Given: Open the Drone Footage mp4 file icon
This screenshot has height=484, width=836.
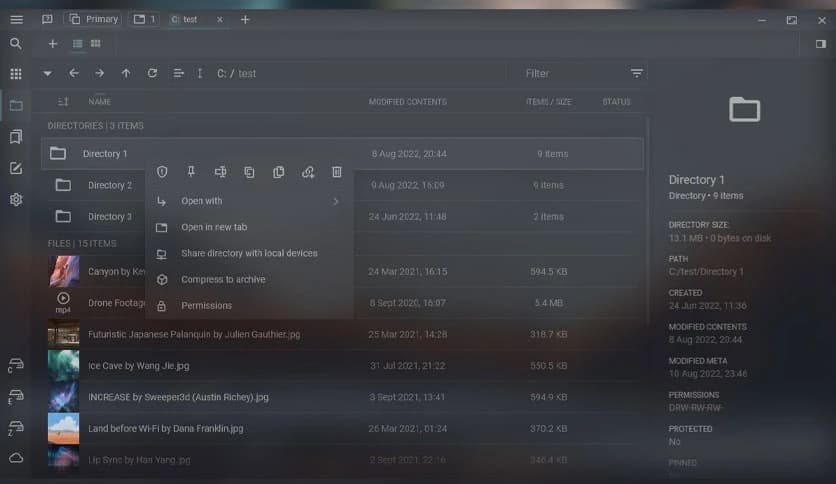Looking at the screenshot, I should point(63,303).
